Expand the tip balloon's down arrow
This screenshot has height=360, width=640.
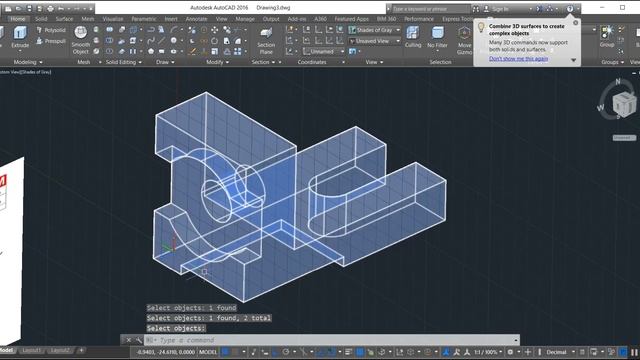coord(573,60)
